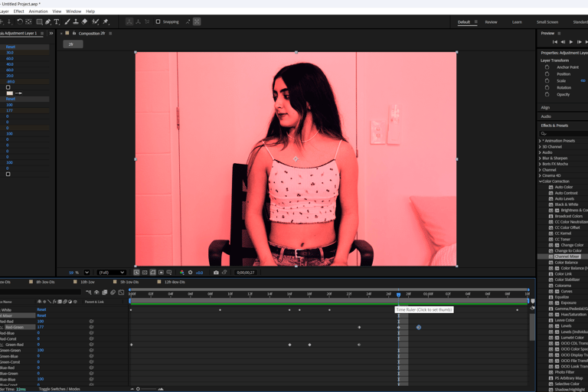588x392 pixels.
Task: Switch to the 10fr-1ov timeline tab
Action: tap(87, 282)
